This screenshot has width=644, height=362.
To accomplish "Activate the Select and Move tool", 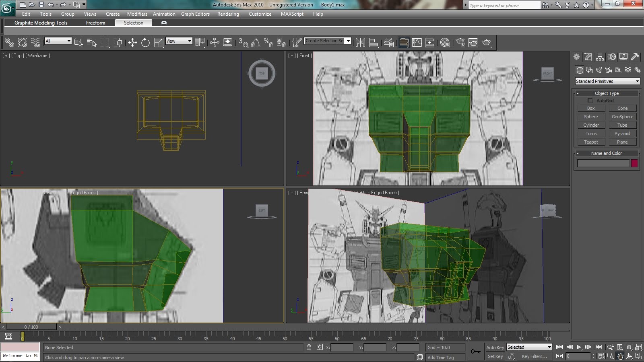I will click(x=132, y=42).
